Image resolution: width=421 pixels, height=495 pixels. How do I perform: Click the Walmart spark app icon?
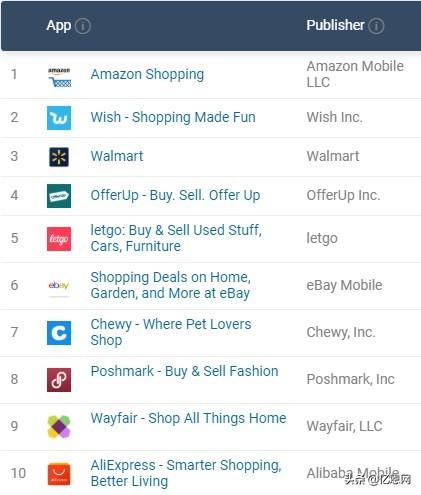59,157
